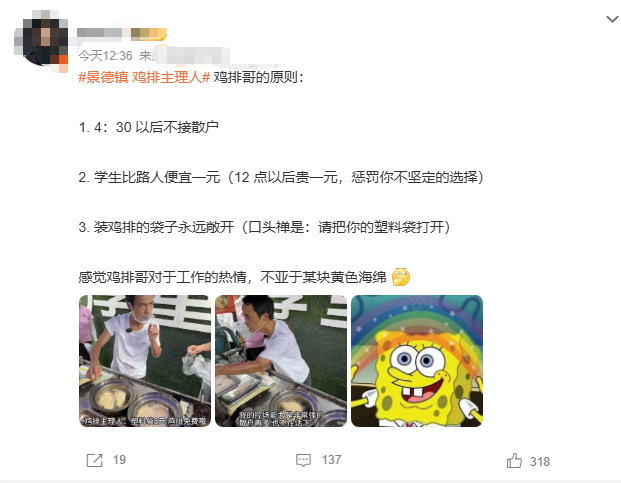Click the repost share icon

coord(94,460)
